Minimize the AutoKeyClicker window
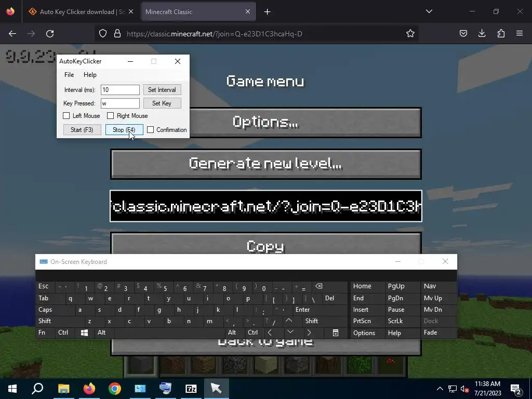Viewport: 532px width, 399px height. pyautogui.click(x=130, y=61)
